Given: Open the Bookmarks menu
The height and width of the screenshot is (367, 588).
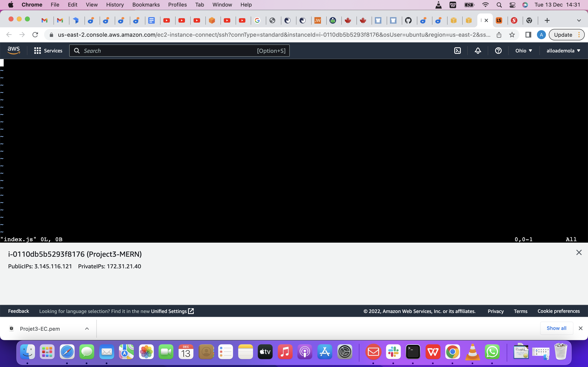Looking at the screenshot, I should click(146, 5).
